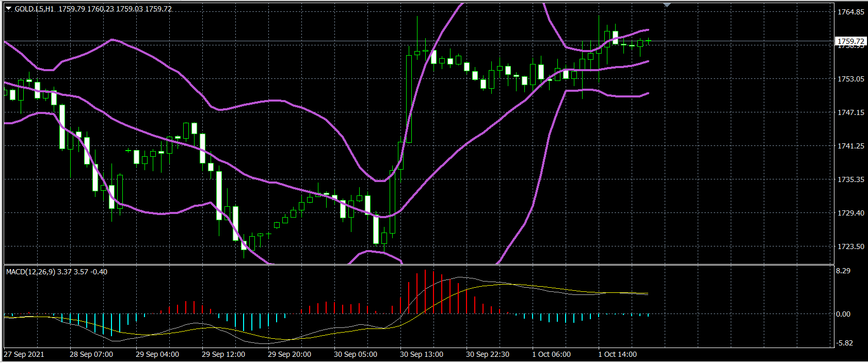Click the 1 Oct 06:00 time label

tap(552, 354)
